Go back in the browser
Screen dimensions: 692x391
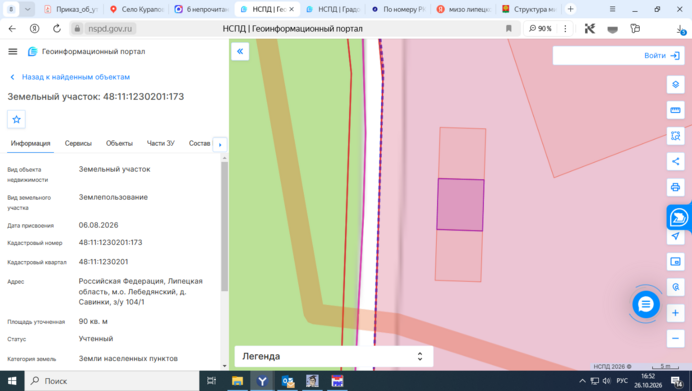click(x=12, y=29)
